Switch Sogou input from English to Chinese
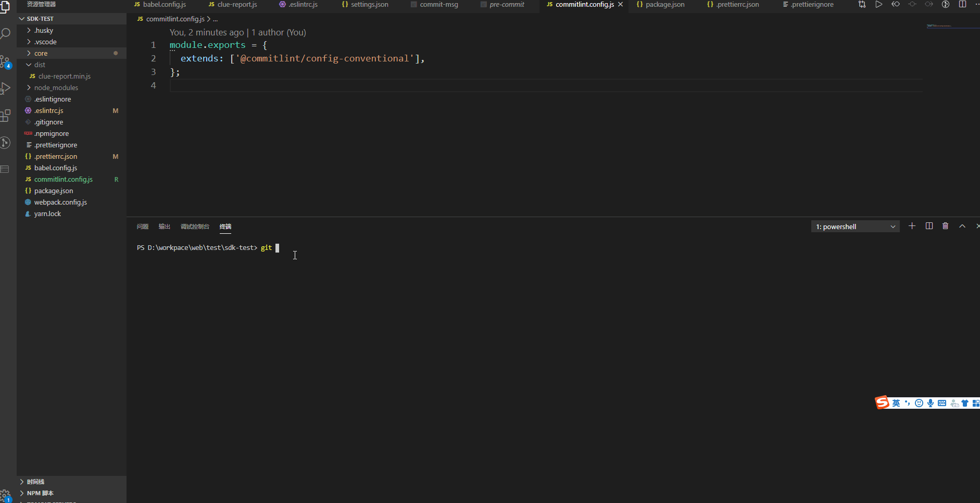The height and width of the screenshot is (503, 980). point(897,403)
